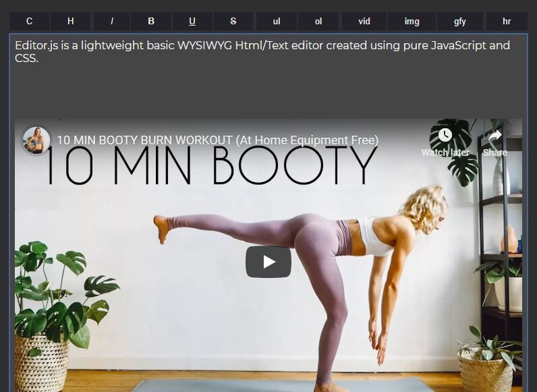Insert a horizontal rule with hr
Viewport: 537px width, 392px height.
507,21
